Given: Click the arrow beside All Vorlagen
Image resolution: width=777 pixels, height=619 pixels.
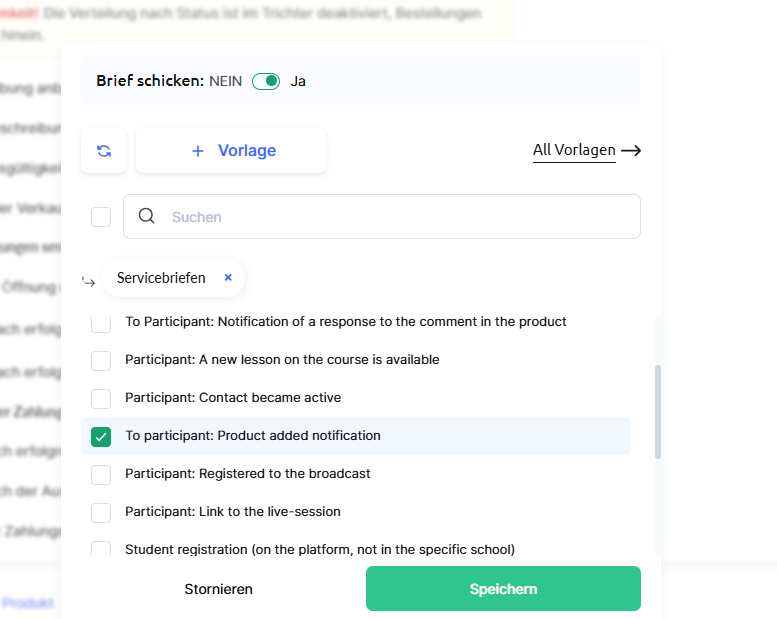Looking at the screenshot, I should click(x=631, y=151).
